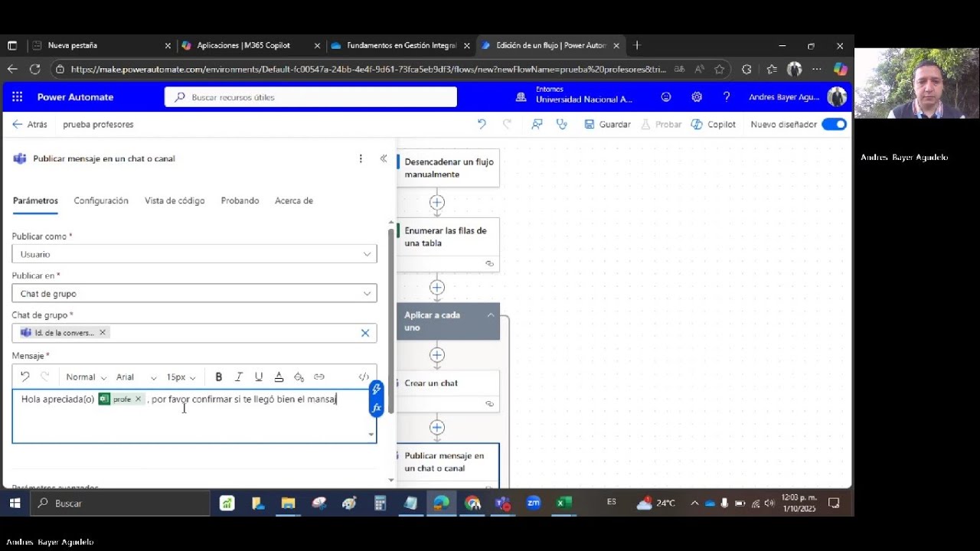Toggle italic formatting in message editor

pos(239,377)
